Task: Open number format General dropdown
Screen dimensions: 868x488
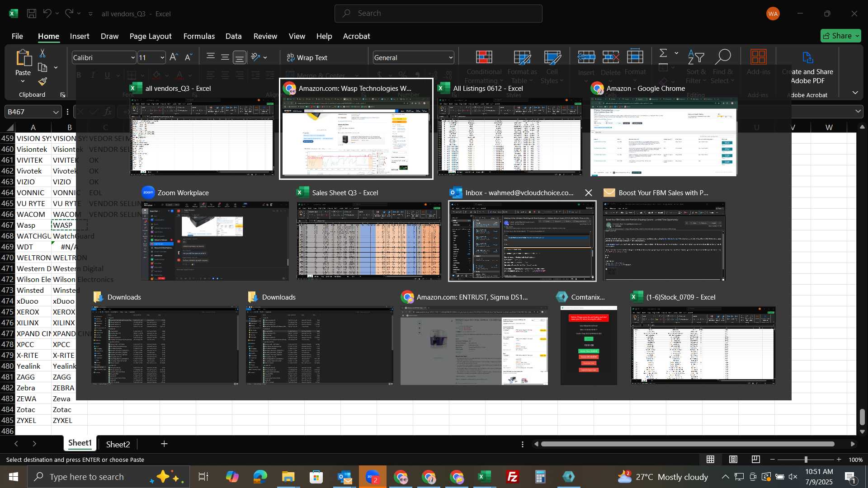Action: click(451, 58)
